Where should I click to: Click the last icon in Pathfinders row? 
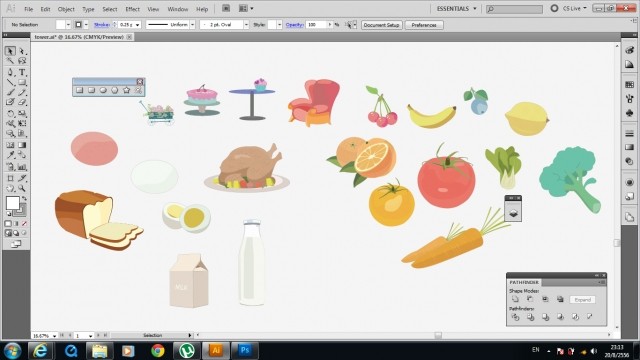[x=590, y=317]
